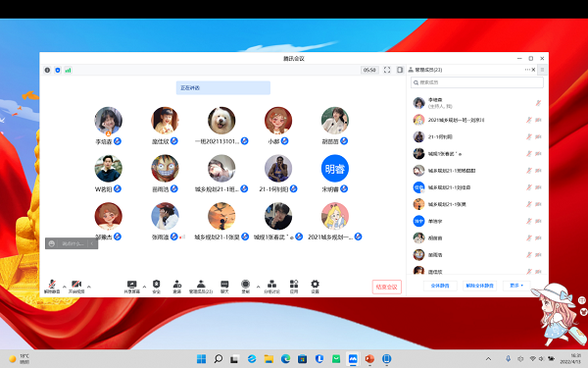
Task: Open the chat (聊天) icon
Action: [224, 287]
